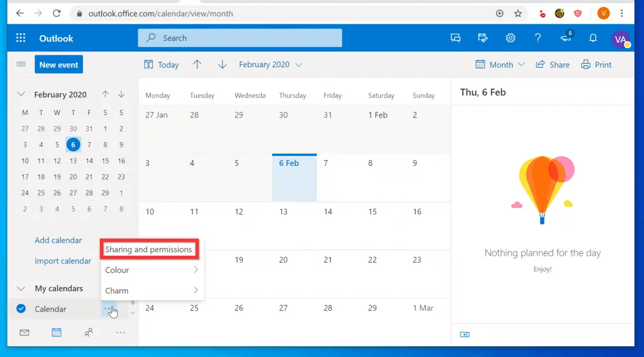
Task: Open the notifications bell icon
Action: tap(592, 38)
